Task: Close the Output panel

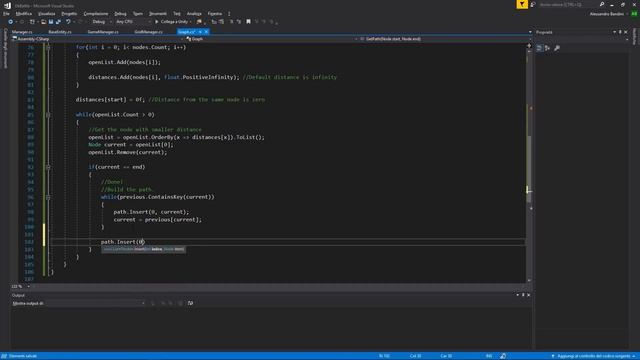Action: coord(528,295)
